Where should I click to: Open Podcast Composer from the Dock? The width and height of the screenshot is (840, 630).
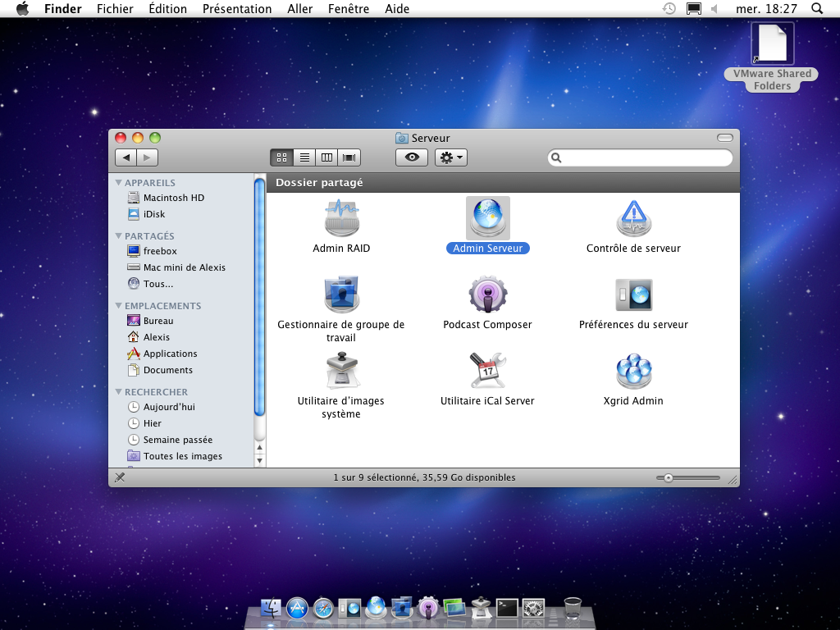428,609
